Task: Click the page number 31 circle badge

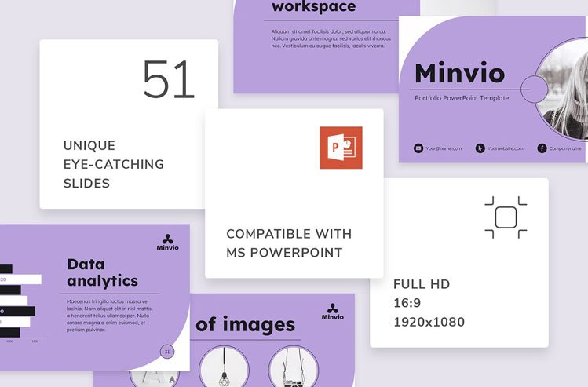Action: (167, 352)
